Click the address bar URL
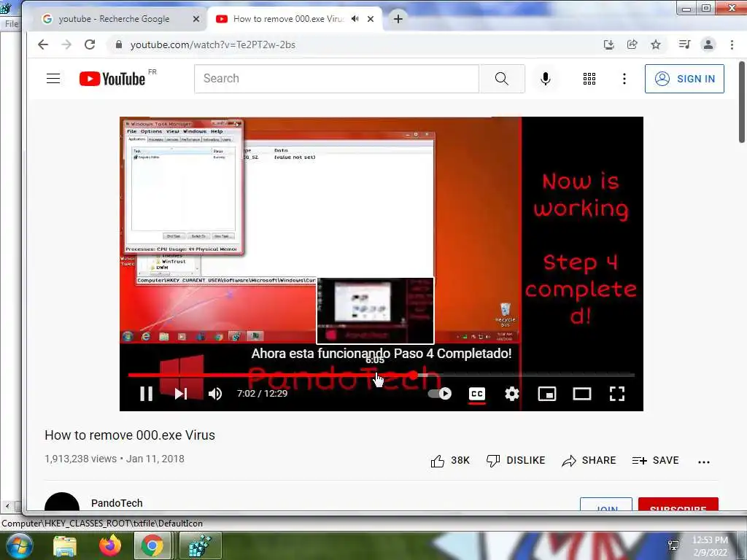 pos(213,44)
